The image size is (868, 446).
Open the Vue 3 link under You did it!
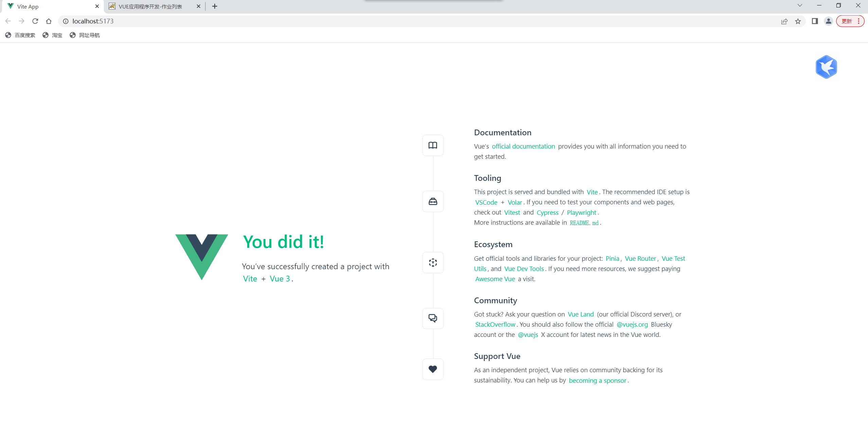280,279
